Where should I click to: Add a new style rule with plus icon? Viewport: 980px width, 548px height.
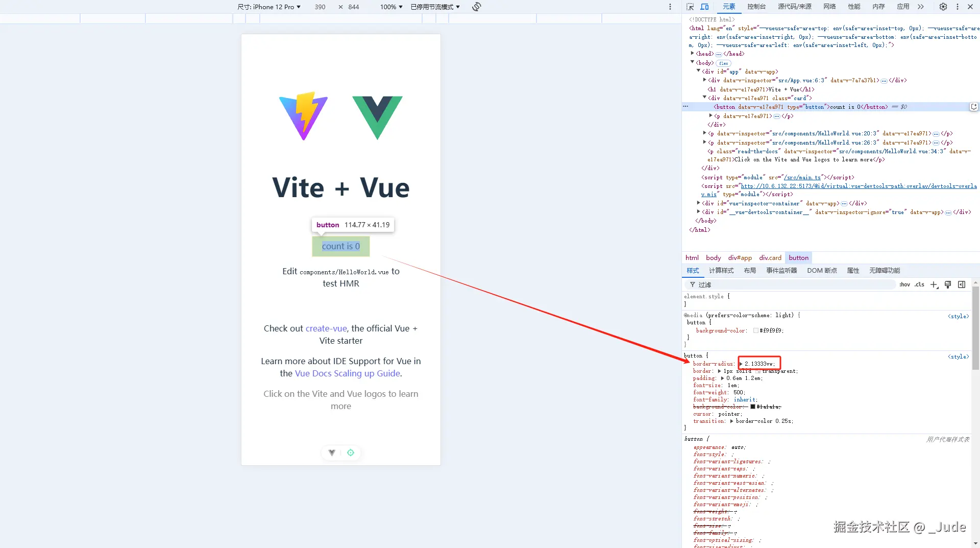pyautogui.click(x=934, y=285)
